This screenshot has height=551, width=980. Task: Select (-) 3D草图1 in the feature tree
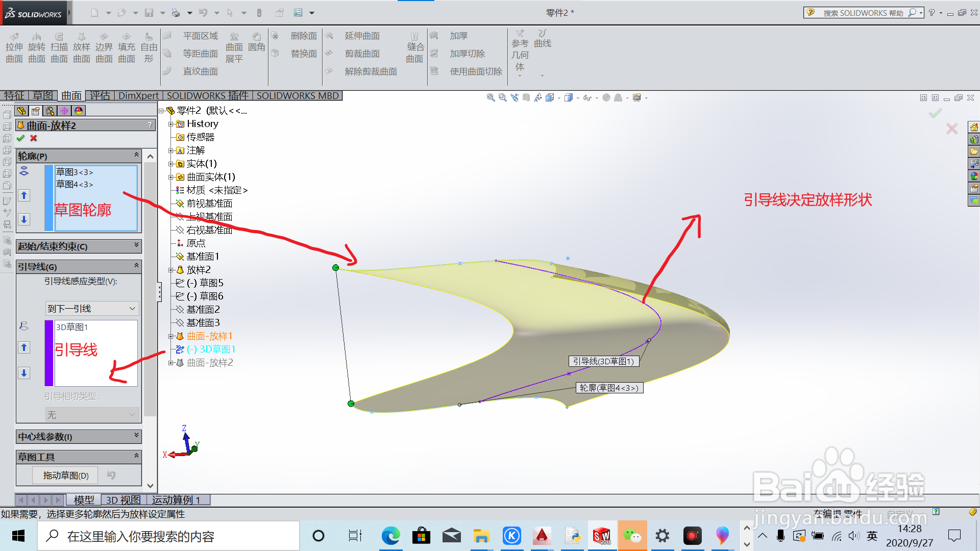click(x=211, y=349)
